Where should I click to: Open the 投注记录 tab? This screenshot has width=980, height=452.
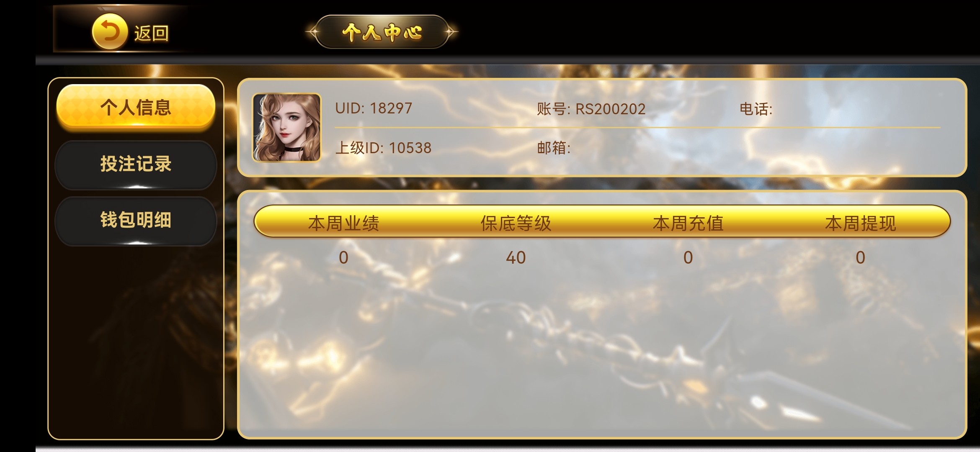click(136, 164)
